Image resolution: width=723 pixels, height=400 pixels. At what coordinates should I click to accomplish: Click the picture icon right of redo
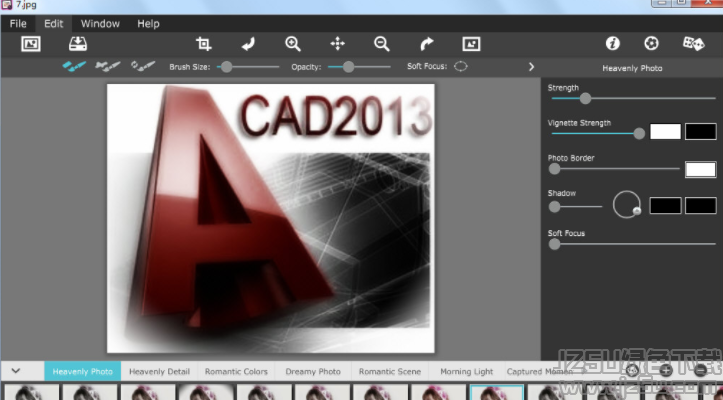coord(471,44)
